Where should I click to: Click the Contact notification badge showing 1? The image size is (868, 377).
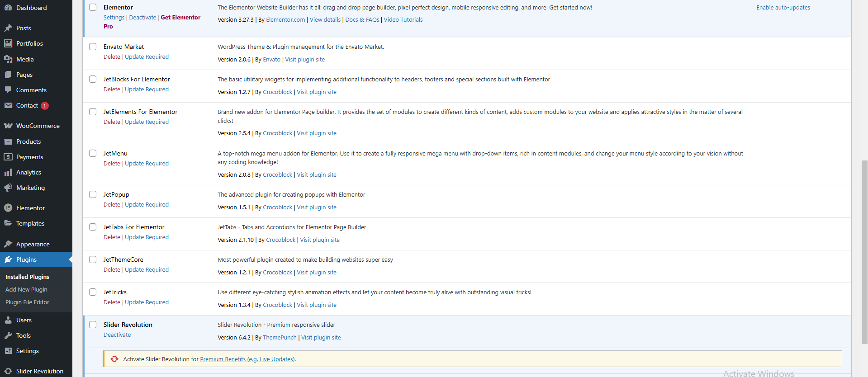[x=45, y=106]
